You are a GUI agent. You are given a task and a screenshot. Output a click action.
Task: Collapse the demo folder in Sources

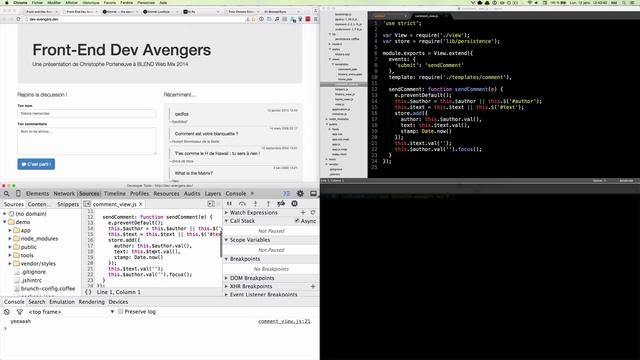[5, 222]
